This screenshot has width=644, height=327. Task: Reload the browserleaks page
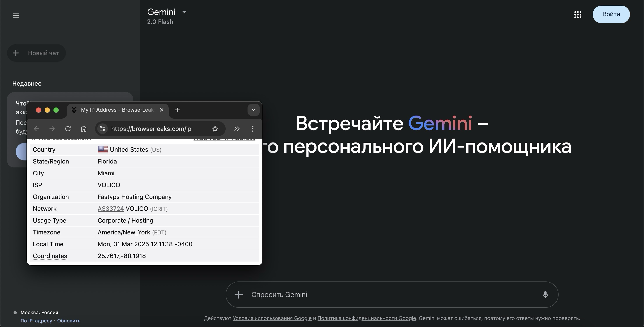68,129
